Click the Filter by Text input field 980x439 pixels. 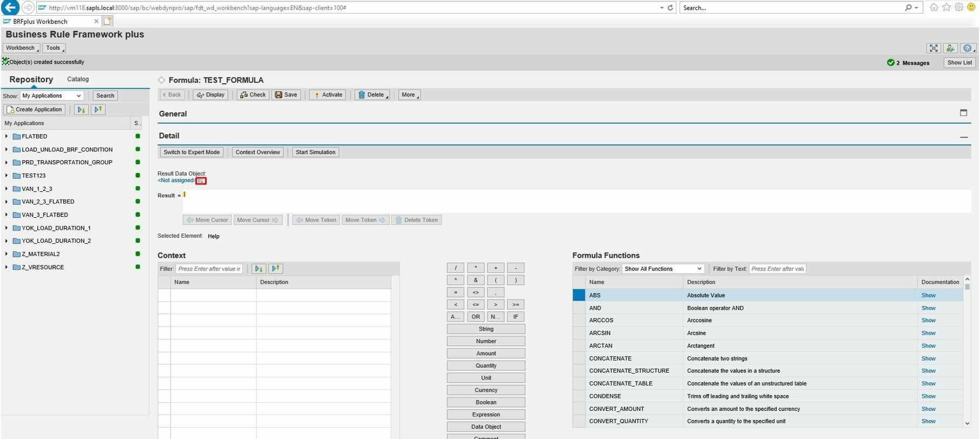778,269
